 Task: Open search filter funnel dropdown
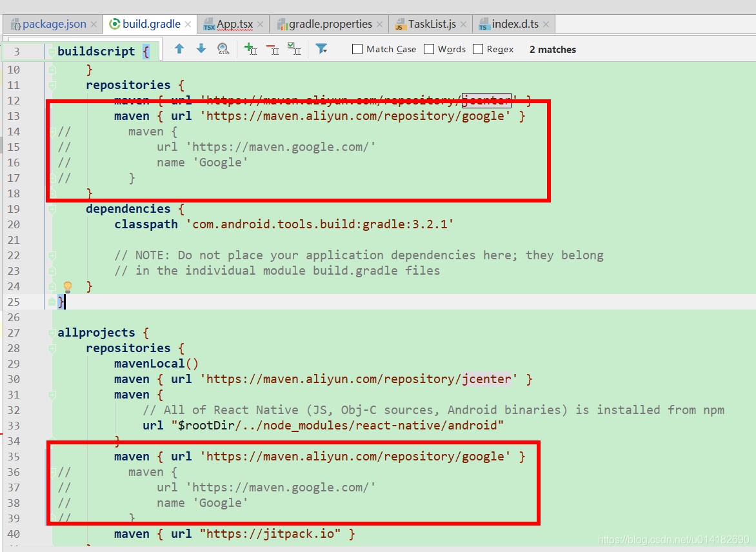coord(322,49)
